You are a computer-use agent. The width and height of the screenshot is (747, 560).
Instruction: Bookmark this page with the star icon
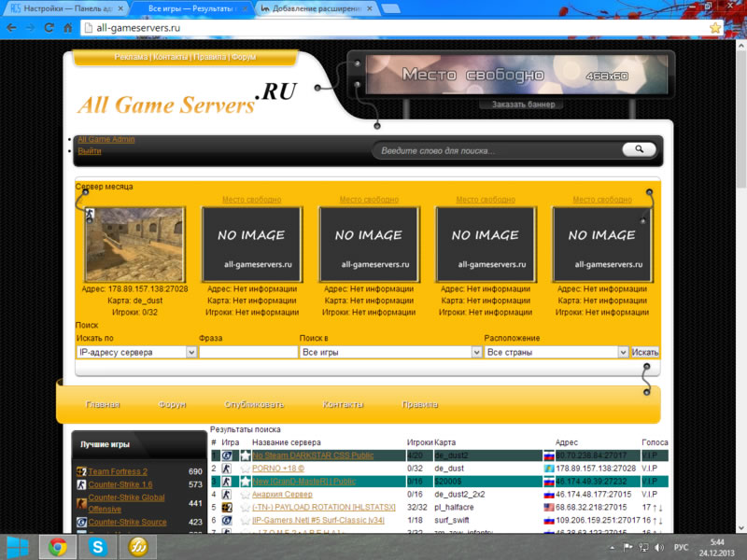click(714, 28)
